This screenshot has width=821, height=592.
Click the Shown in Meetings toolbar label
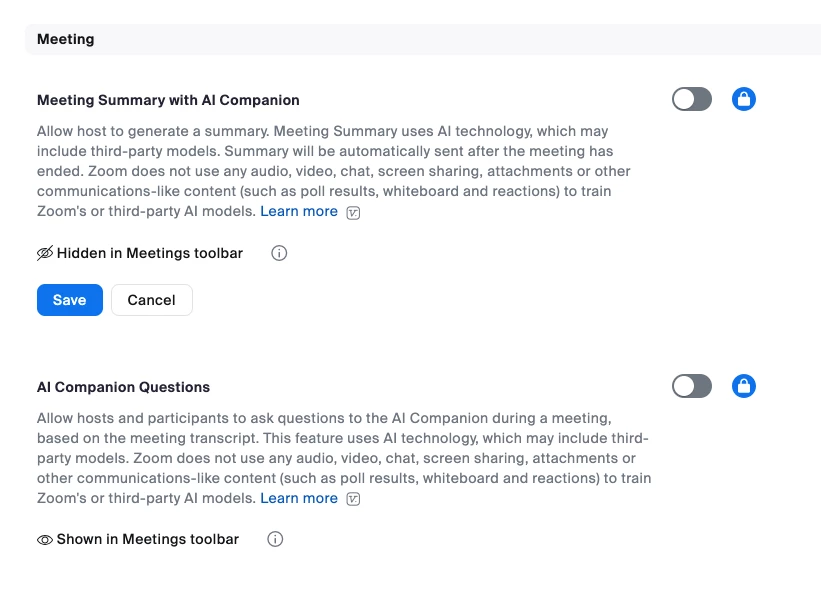point(148,539)
